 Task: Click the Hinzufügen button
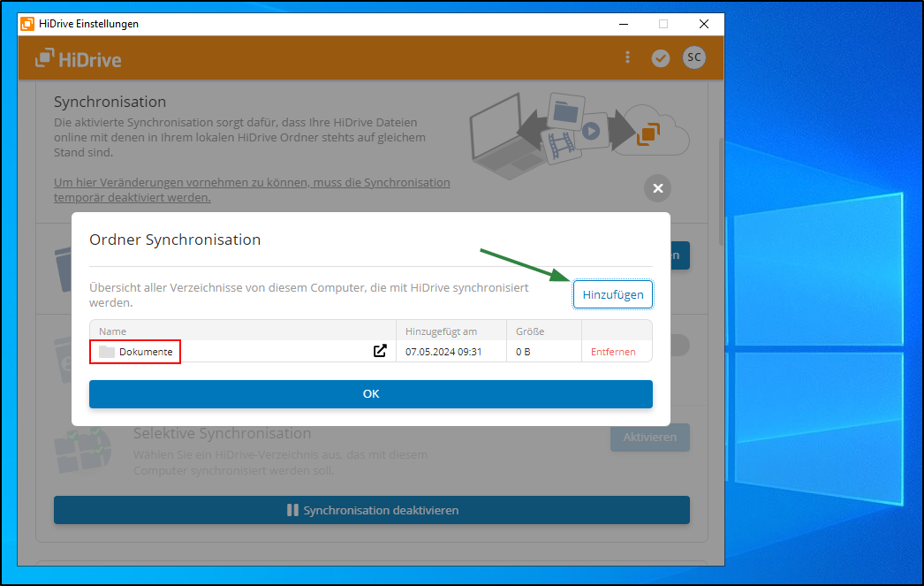click(613, 294)
